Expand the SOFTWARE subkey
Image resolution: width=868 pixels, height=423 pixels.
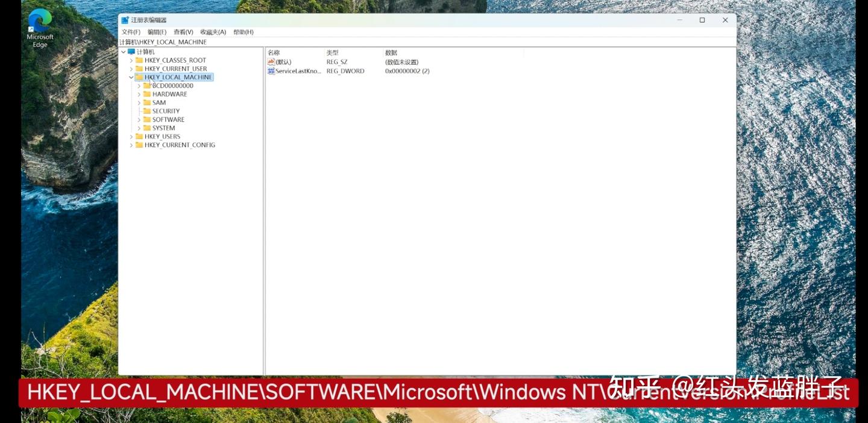click(x=140, y=119)
